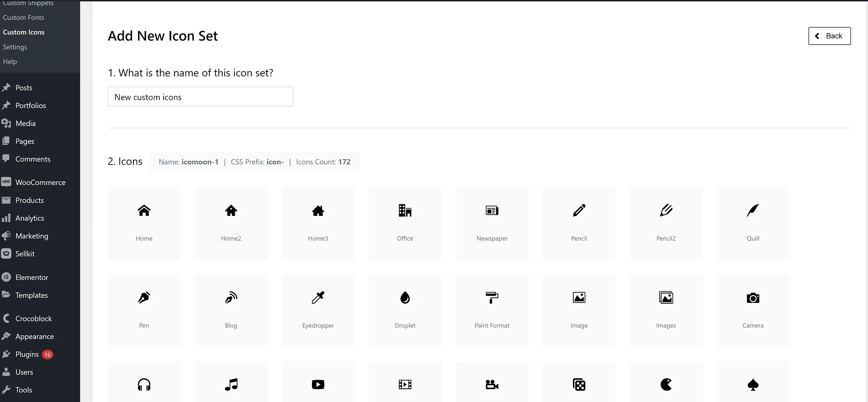Open Custom Fonts submenu item
Image resolution: width=868 pixels, height=402 pixels.
[x=24, y=17]
